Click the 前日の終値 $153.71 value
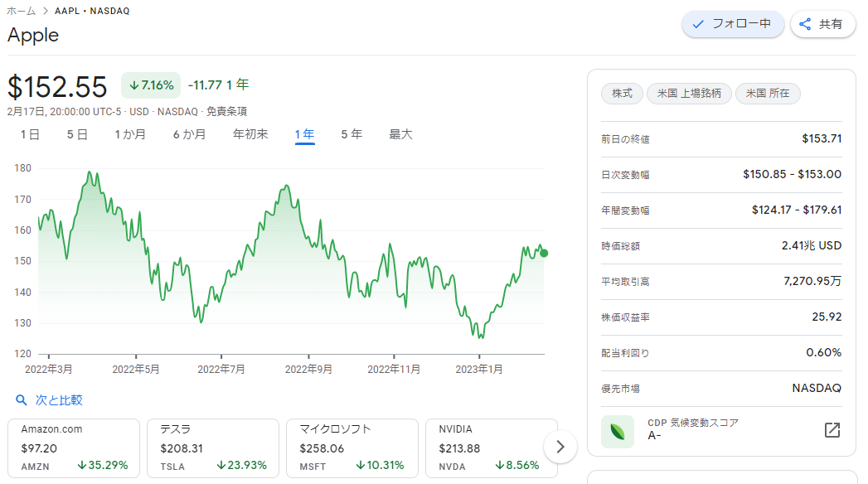868x484 pixels. click(822, 139)
